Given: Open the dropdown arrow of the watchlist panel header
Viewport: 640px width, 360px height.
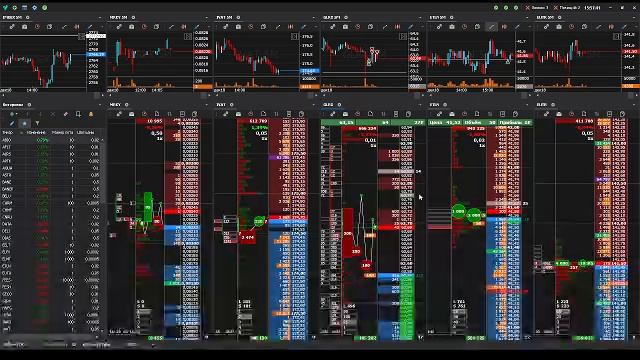Looking at the screenshot, I should pos(100,105).
